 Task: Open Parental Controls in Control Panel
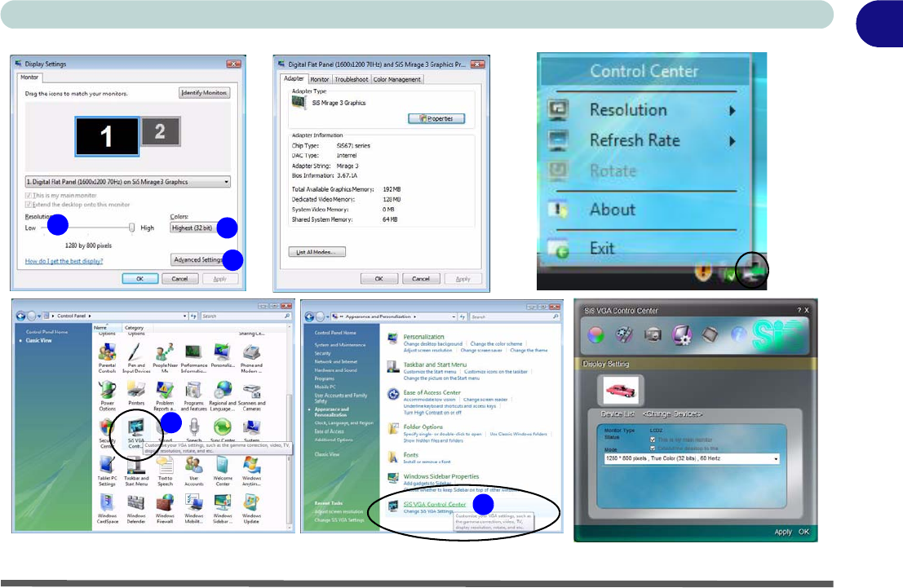click(x=107, y=358)
